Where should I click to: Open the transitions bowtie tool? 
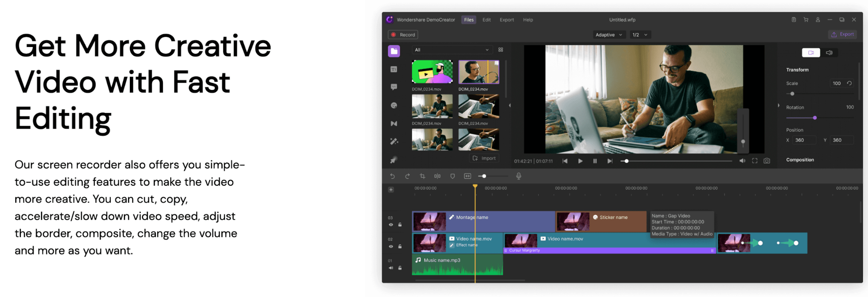click(394, 123)
